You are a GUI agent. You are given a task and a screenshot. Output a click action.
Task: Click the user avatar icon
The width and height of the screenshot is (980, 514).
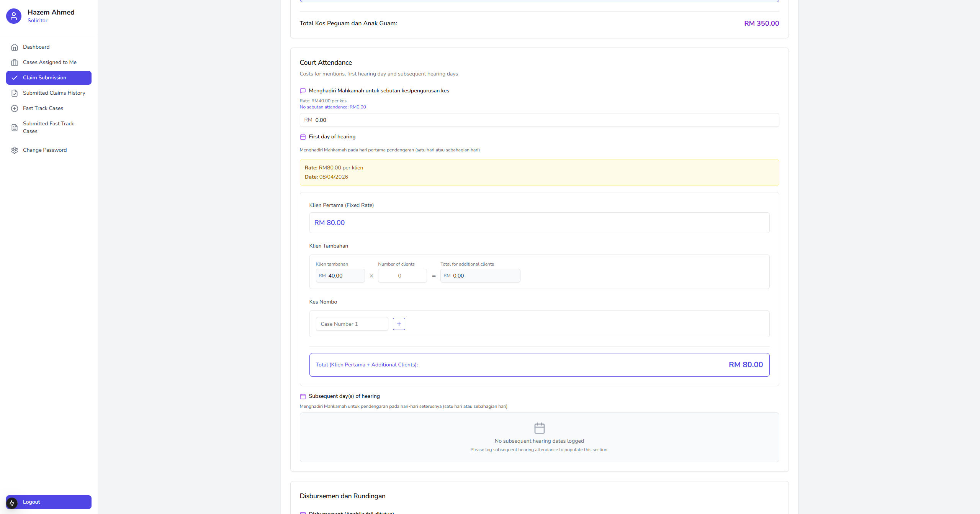[x=14, y=16]
